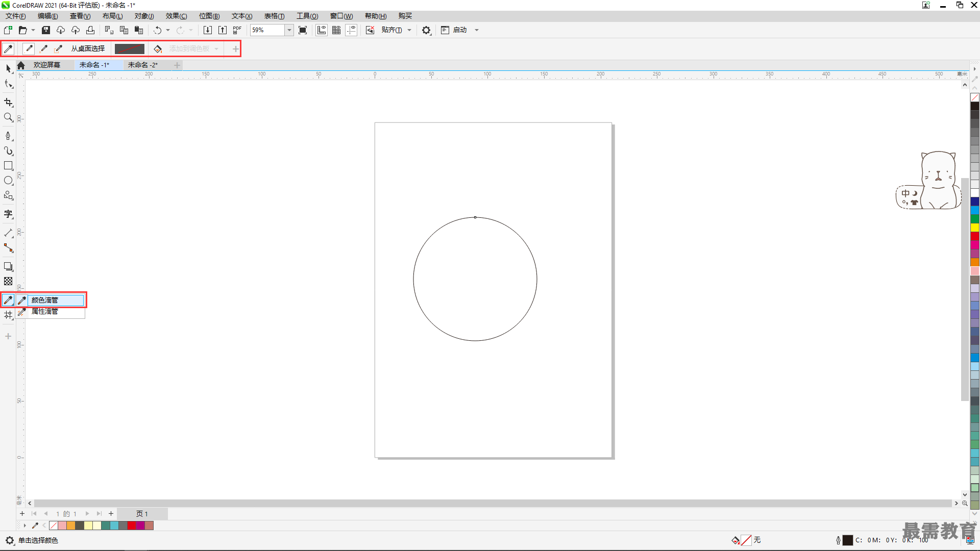Choose Attributes eyedropper from flyout
The image size is (980, 551).
click(50, 311)
